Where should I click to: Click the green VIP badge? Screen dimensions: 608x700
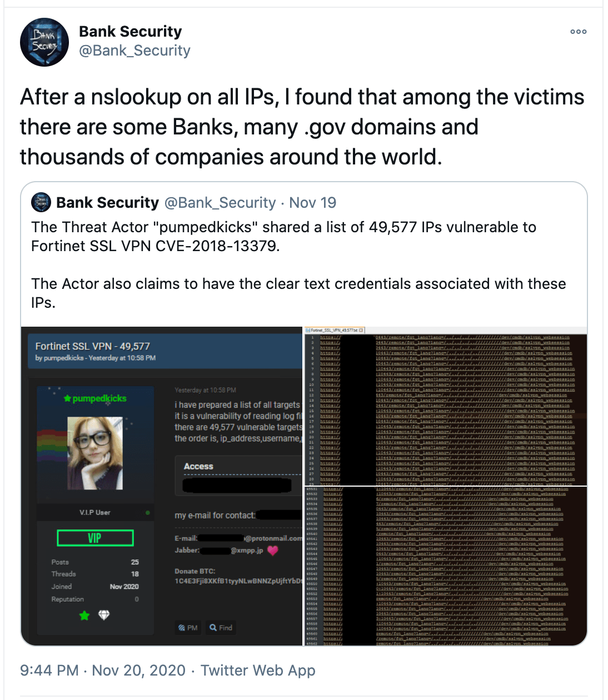[x=95, y=538]
